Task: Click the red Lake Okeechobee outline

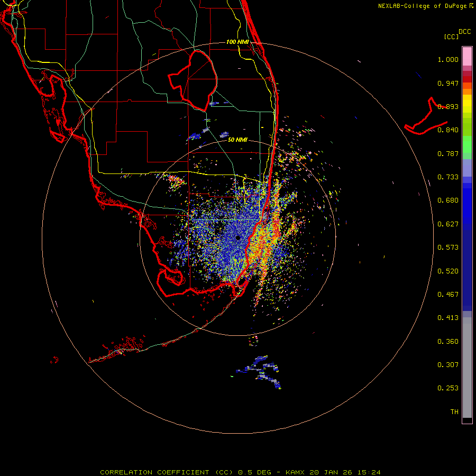Action: (x=193, y=80)
